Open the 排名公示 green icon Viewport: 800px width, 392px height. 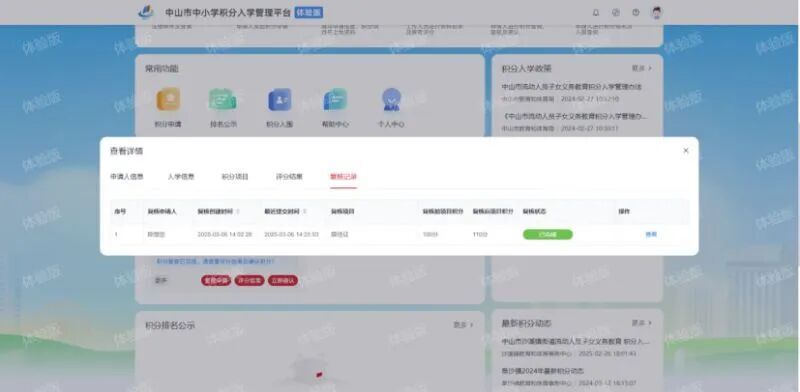point(223,100)
